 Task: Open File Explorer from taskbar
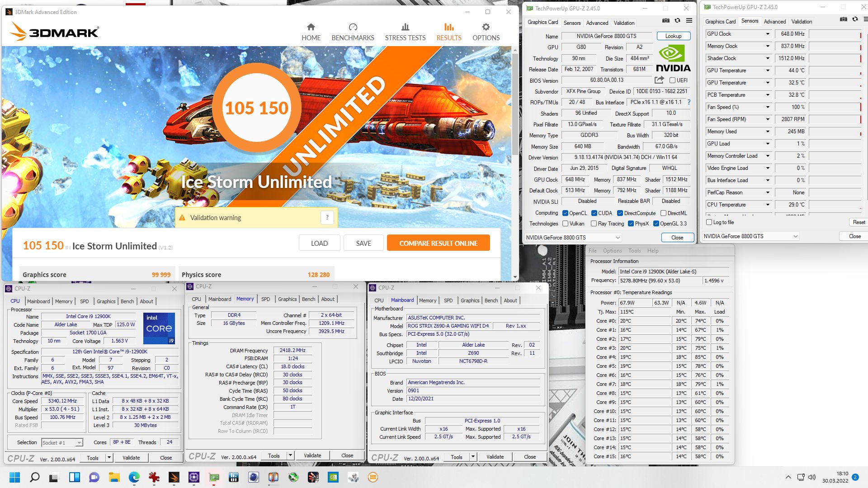[114, 477]
